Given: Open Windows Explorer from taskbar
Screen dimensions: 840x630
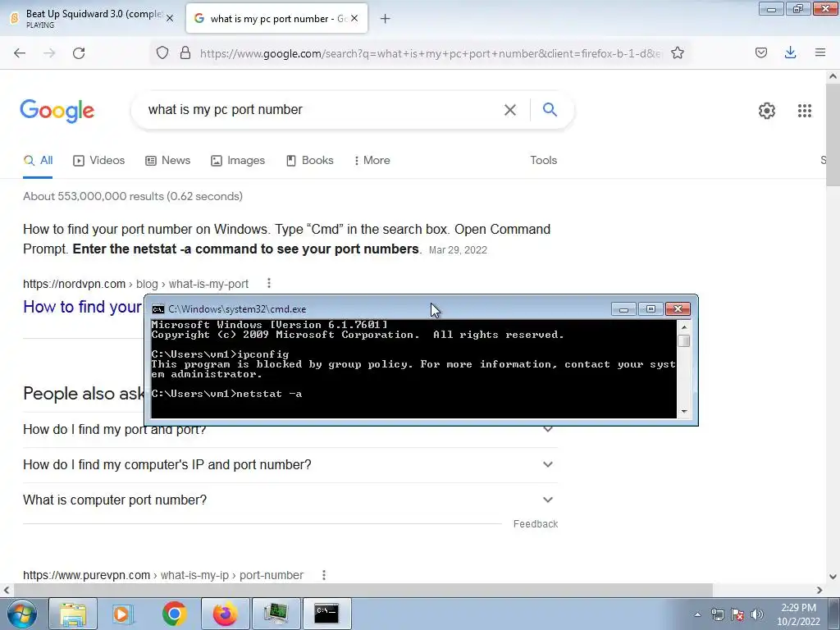Looking at the screenshot, I should click(73, 614).
